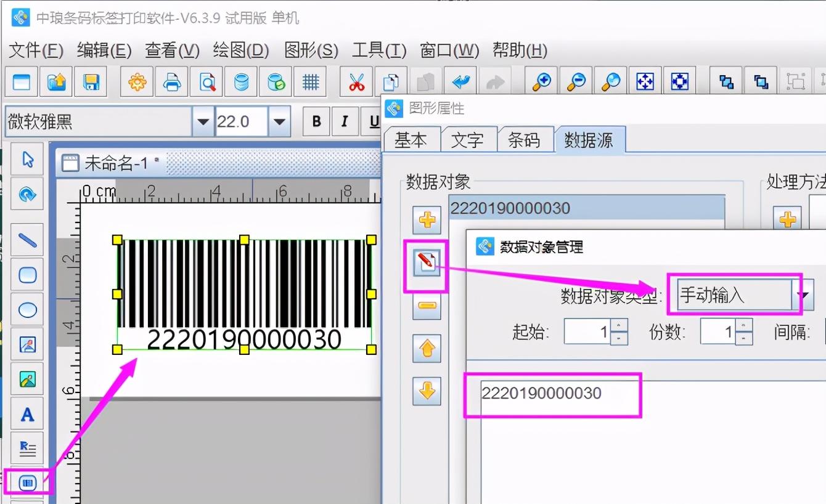Select data object 2220190000030 in list
826x504 pixels.
(586, 208)
